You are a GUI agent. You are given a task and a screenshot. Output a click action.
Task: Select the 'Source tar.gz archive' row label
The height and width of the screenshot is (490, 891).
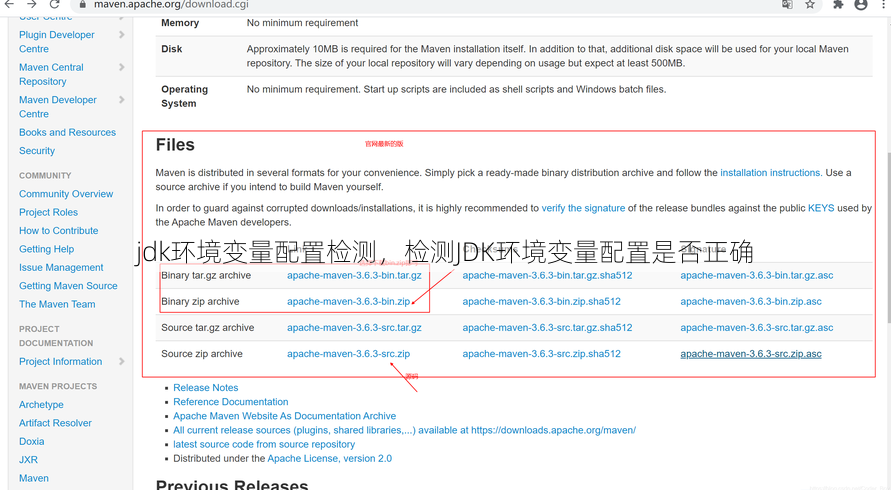pos(207,327)
